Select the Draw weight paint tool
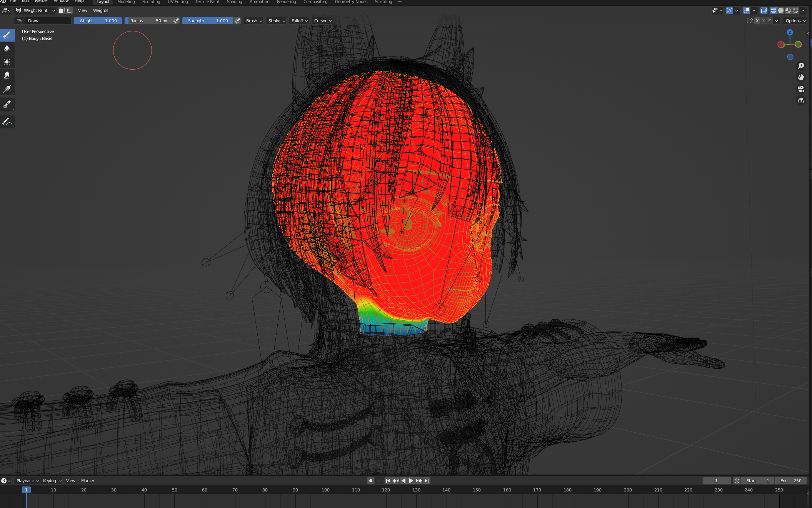This screenshot has height=508, width=812. click(x=7, y=35)
